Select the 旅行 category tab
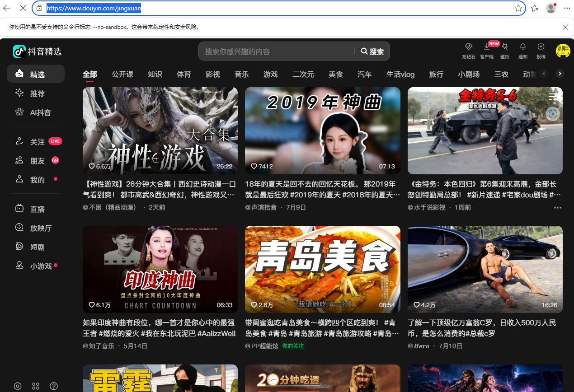 tap(436, 75)
